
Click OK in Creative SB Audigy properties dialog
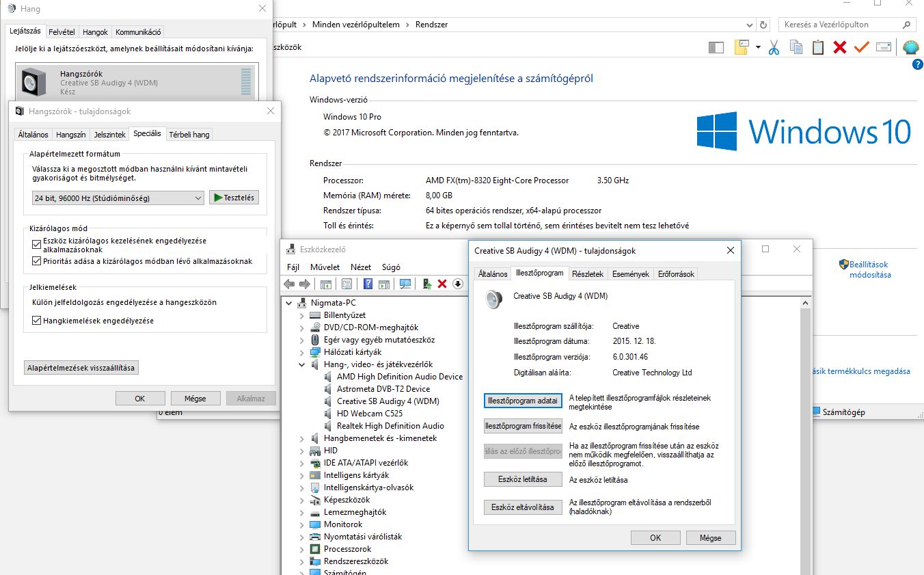pos(655,537)
